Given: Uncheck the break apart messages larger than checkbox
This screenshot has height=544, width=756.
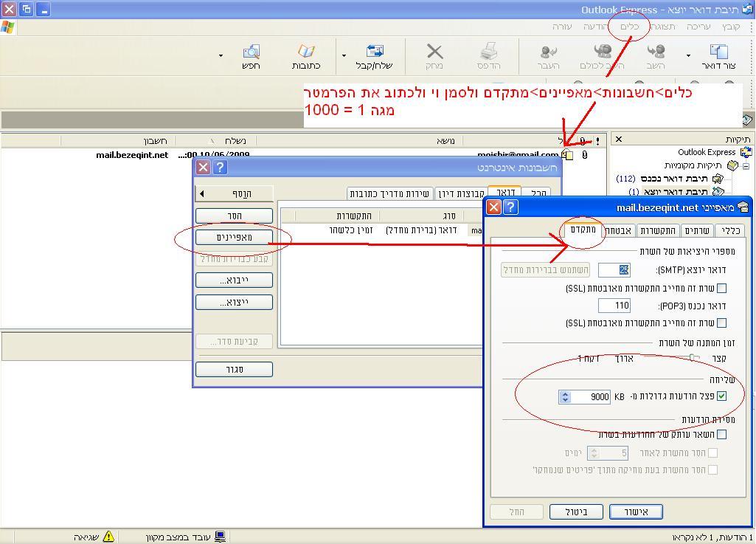Looking at the screenshot, I should [722, 396].
